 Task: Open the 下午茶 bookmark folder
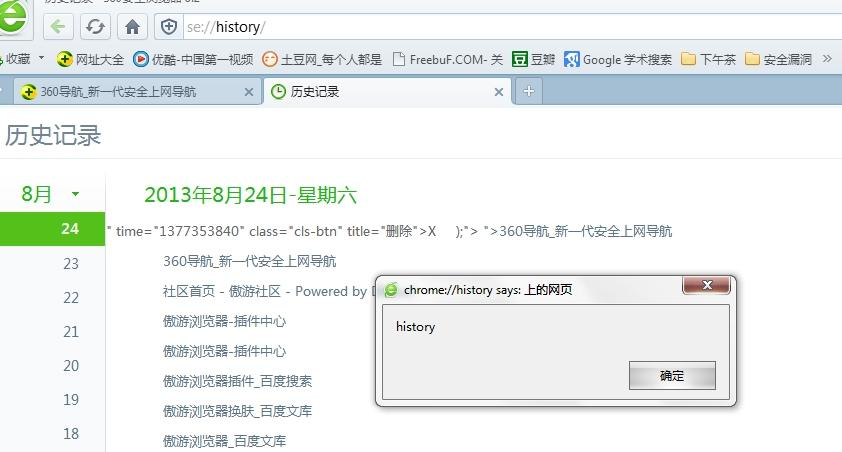[708, 59]
